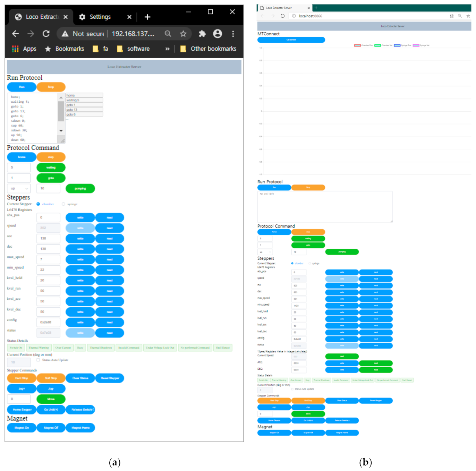Click Clear Status in the Chrome window
Screen dimensions: 476x471
pyautogui.click(x=80, y=378)
